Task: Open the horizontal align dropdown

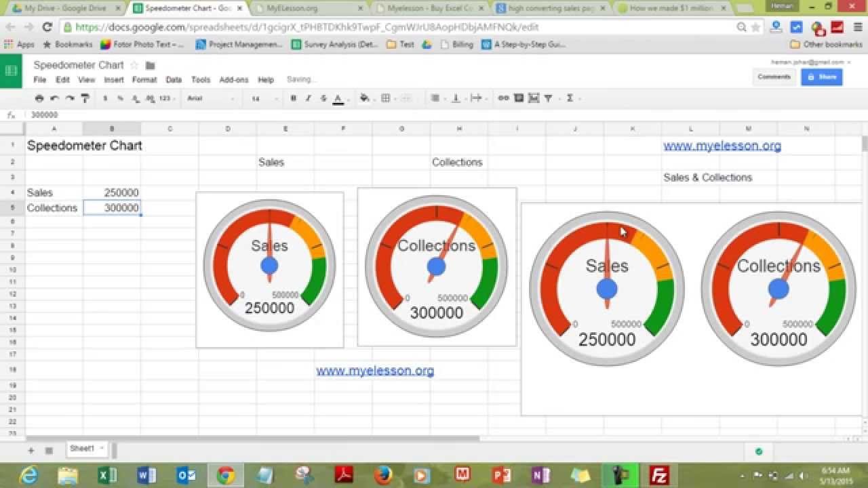Action: tap(435, 98)
